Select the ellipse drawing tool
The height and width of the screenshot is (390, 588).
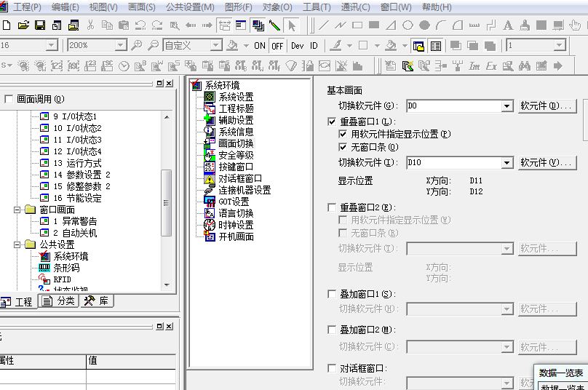coord(408,25)
